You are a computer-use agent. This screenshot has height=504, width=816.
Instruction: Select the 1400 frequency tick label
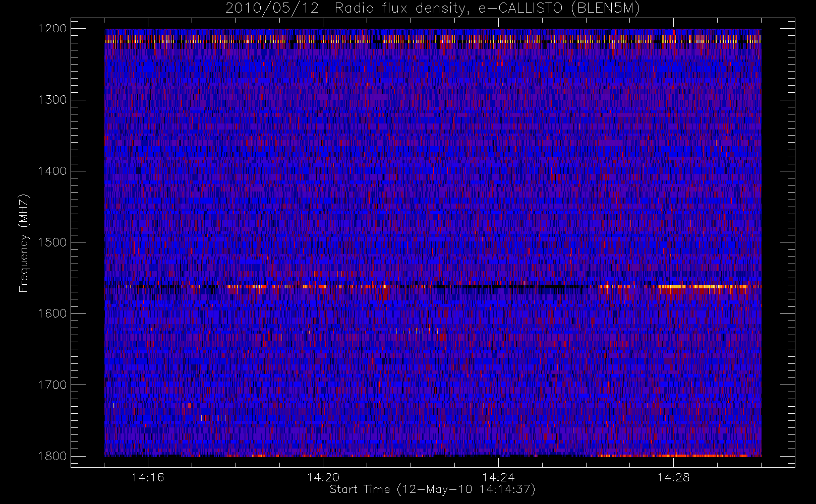coord(52,171)
